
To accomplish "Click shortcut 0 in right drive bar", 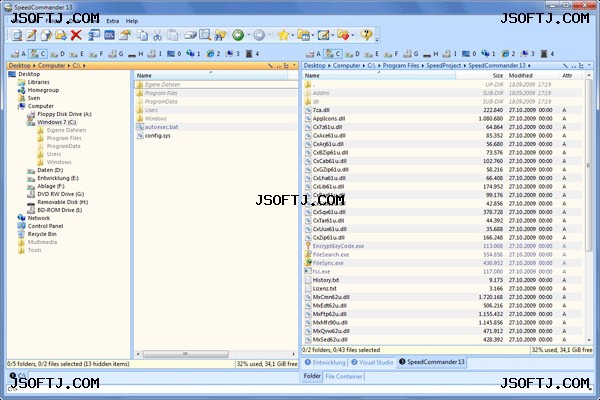I will click(x=469, y=54).
